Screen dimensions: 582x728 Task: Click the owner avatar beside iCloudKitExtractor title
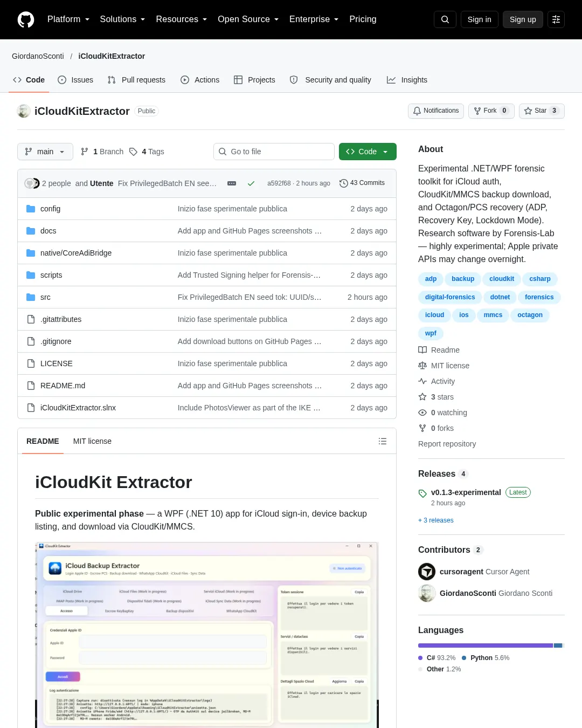point(24,111)
